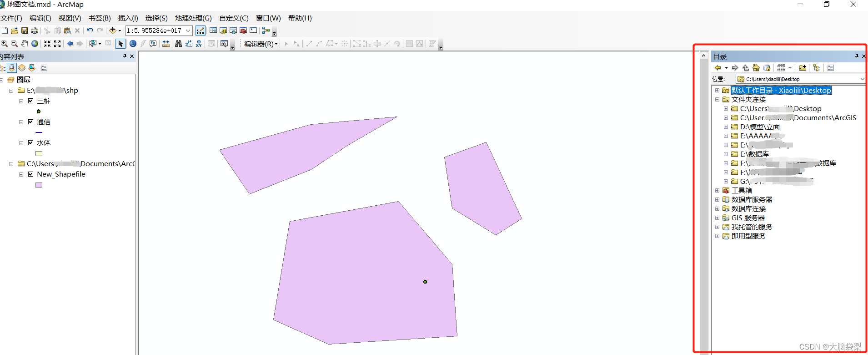Open the ArcToolbox window icon

point(243,30)
